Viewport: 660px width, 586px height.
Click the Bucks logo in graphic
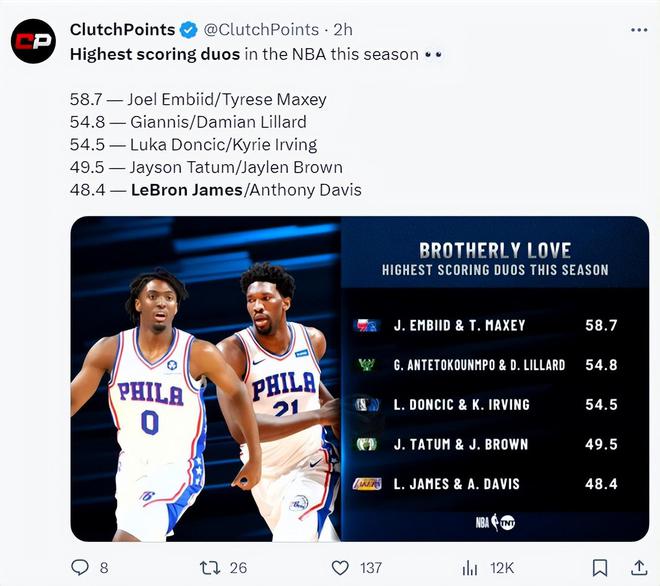(367, 365)
